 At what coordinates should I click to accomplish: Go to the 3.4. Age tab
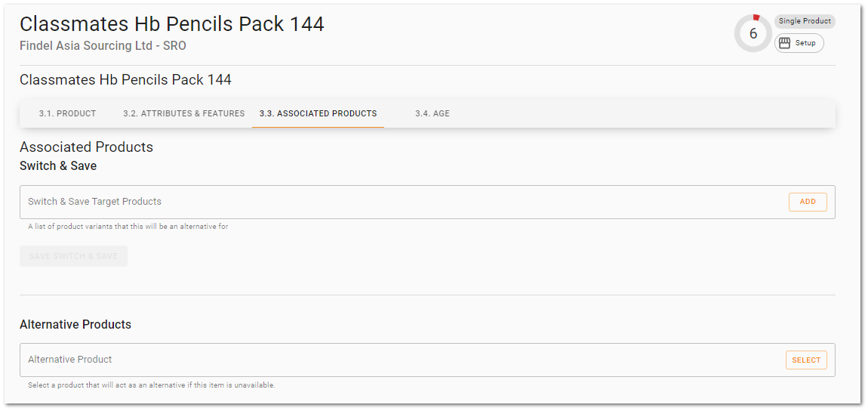tap(432, 113)
